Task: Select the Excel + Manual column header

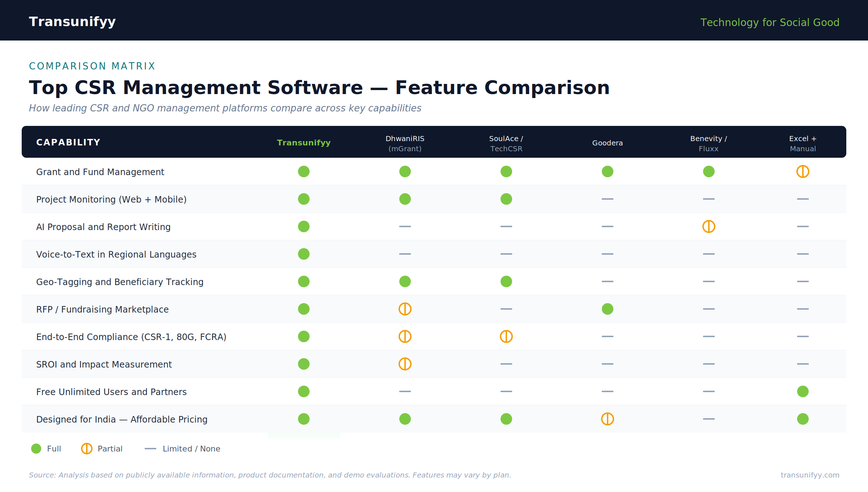Action: pos(803,143)
